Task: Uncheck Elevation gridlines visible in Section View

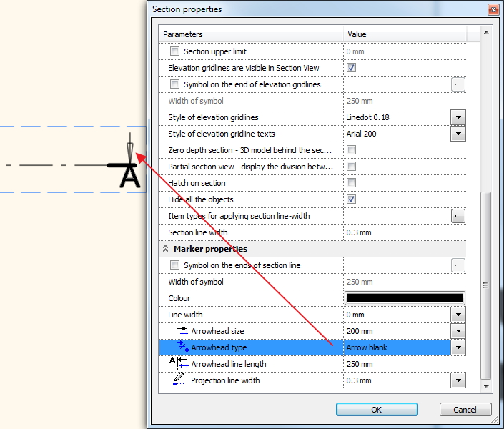Action: (351, 67)
